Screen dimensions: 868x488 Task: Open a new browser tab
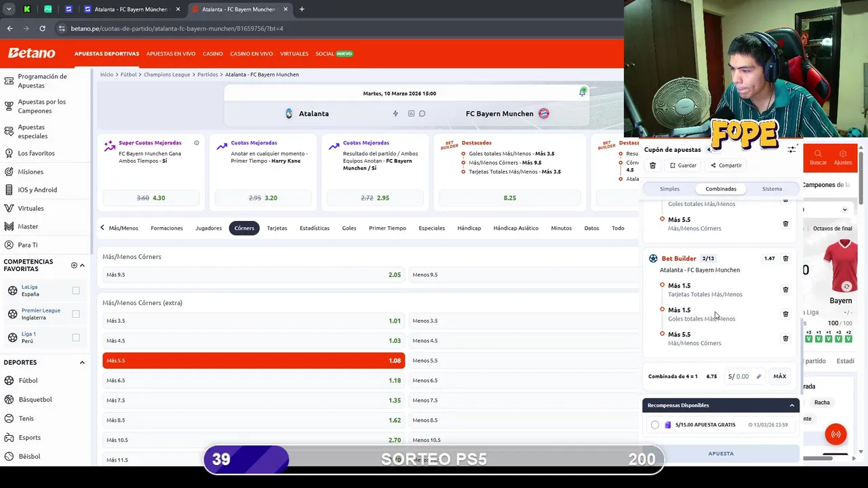pos(302,9)
